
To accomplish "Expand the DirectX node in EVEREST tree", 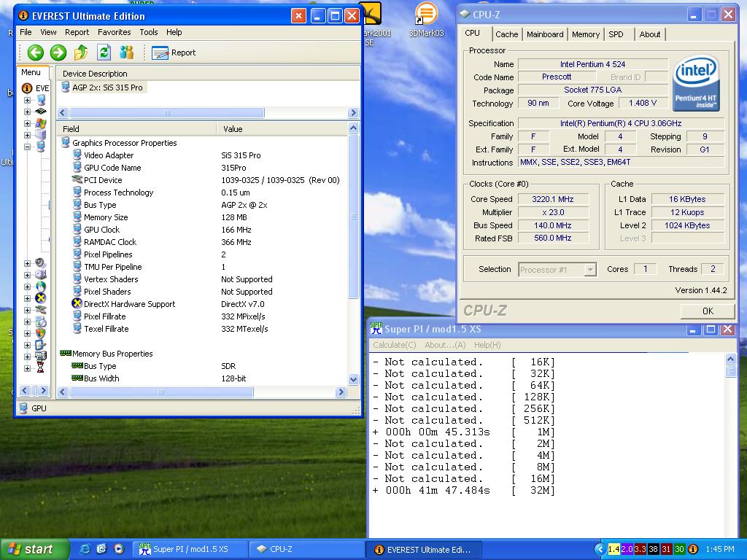I will click(27, 298).
